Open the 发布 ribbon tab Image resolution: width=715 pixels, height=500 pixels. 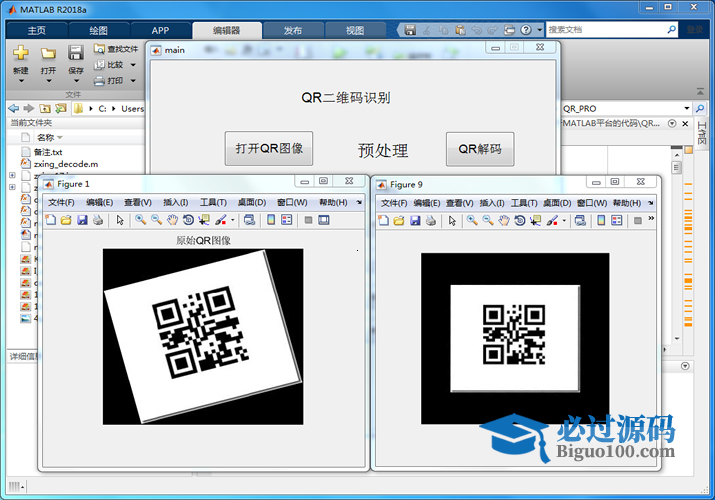coord(293,31)
